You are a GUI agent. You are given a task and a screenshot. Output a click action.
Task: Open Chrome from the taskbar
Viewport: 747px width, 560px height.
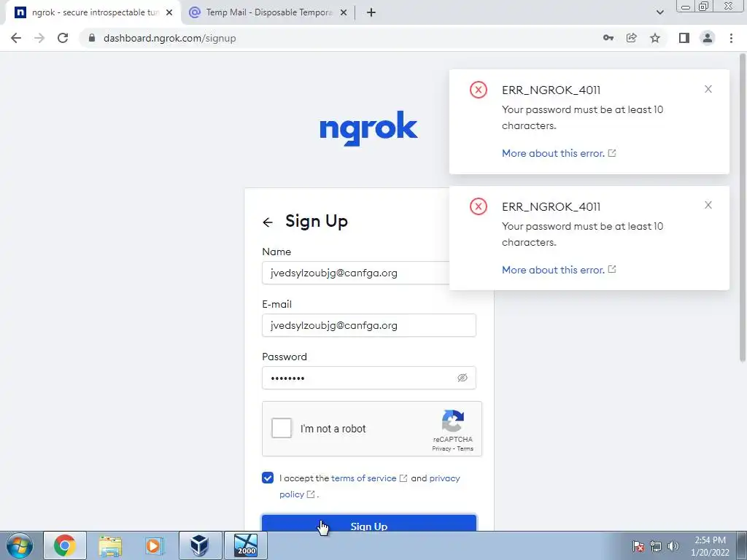coord(65,545)
